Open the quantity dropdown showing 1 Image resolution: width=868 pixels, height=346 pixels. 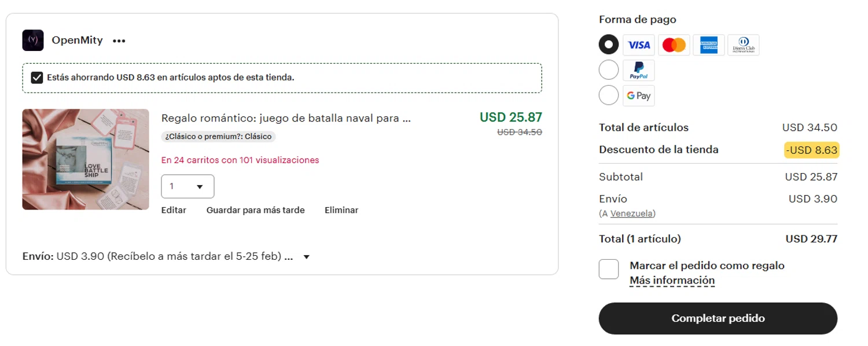[x=187, y=187]
